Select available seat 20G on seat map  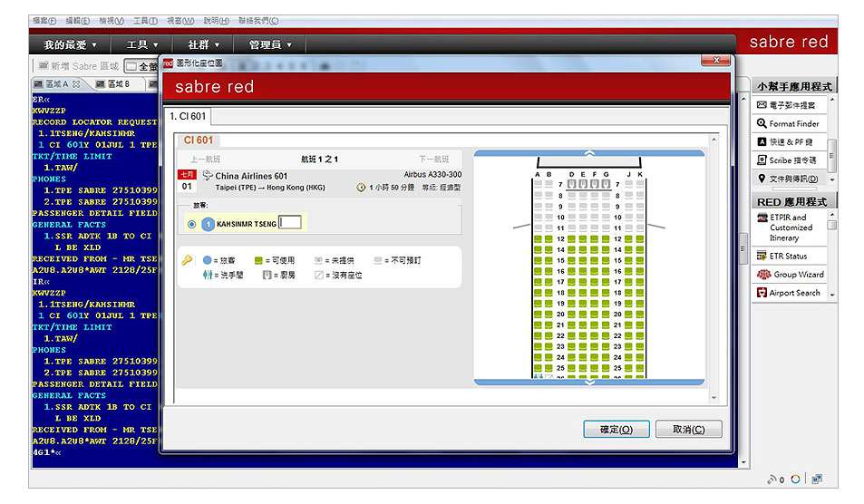(606, 314)
